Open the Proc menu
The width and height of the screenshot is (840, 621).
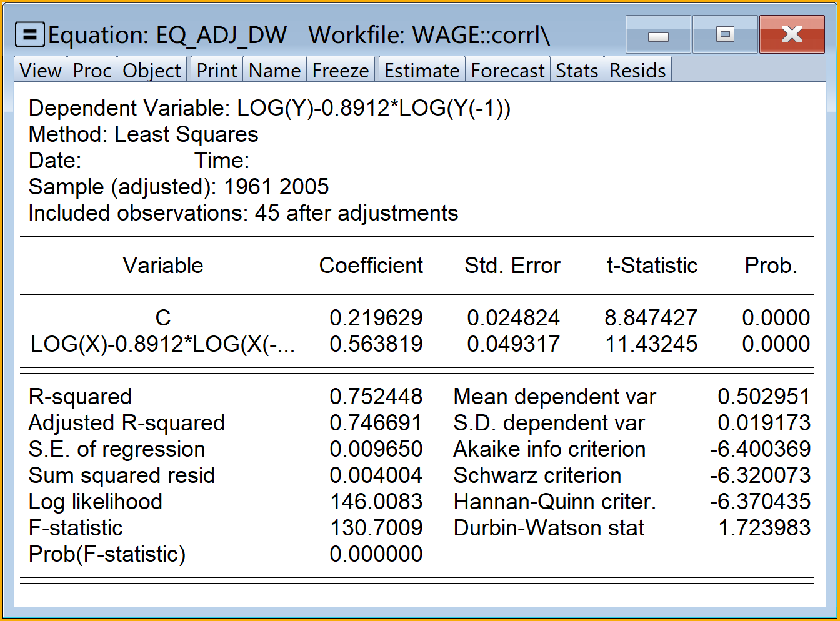point(92,71)
